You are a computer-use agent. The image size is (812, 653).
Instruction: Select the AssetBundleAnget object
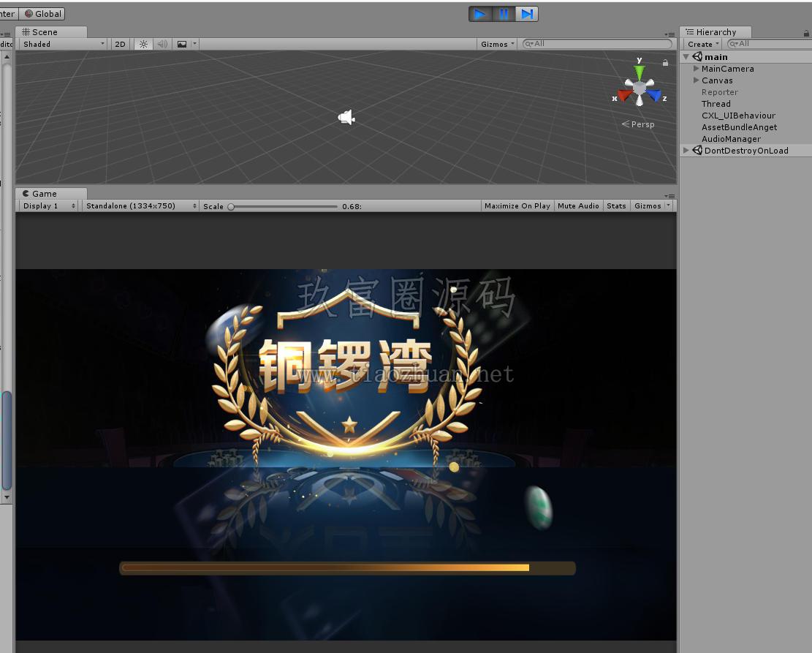coord(740,127)
